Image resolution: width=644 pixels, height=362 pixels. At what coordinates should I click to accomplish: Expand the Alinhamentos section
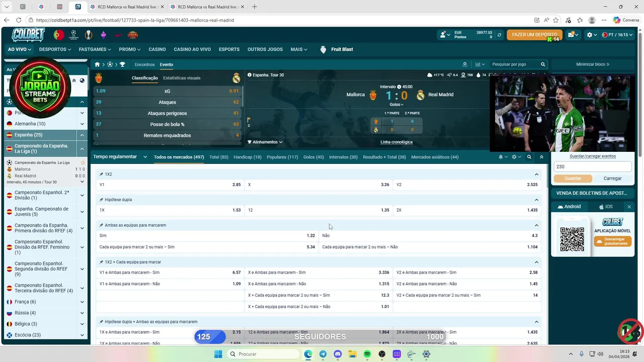tap(265, 142)
